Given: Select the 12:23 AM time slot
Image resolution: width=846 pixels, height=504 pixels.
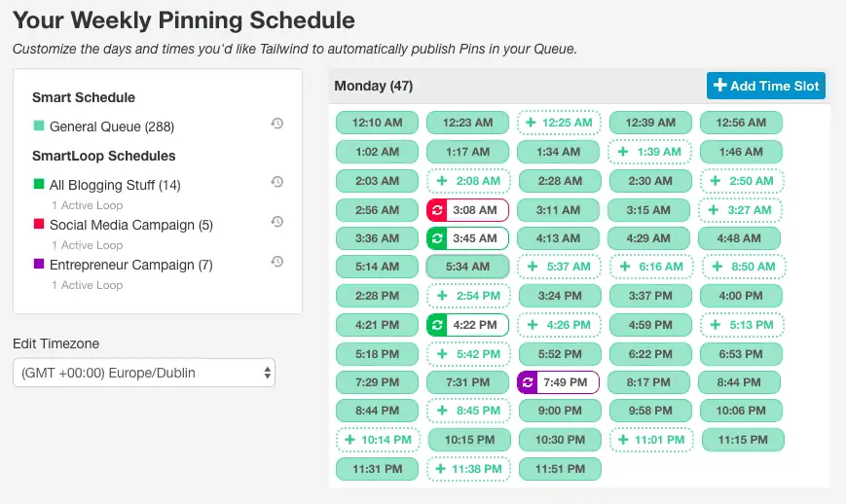Looking at the screenshot, I should point(467,123).
